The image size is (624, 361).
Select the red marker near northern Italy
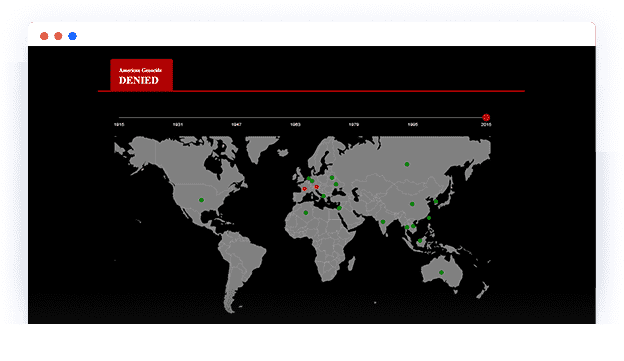tap(316, 187)
